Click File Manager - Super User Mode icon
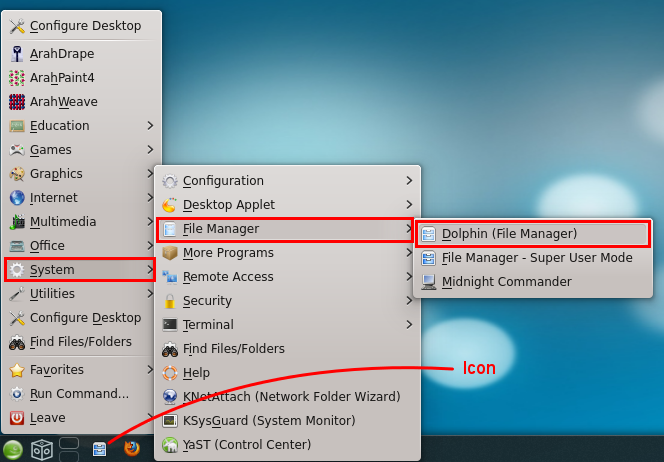Viewport: 664px width, 462px height. coord(429,258)
